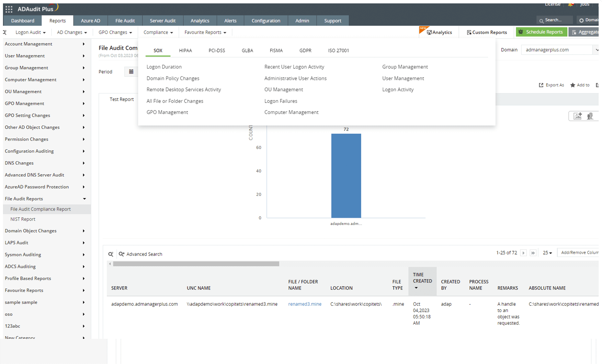Expand the Permission Changes sidebar category
602x364 pixels.
26,139
